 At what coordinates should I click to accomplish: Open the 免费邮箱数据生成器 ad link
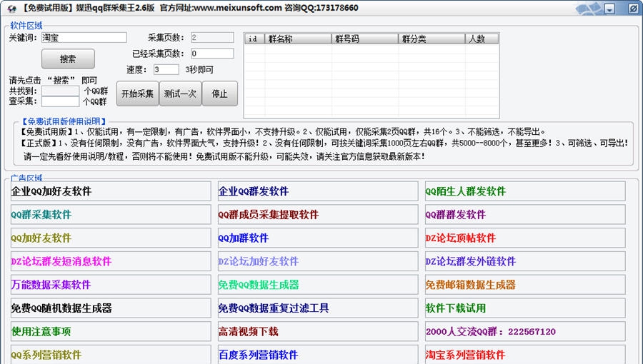pyautogui.click(x=525, y=285)
